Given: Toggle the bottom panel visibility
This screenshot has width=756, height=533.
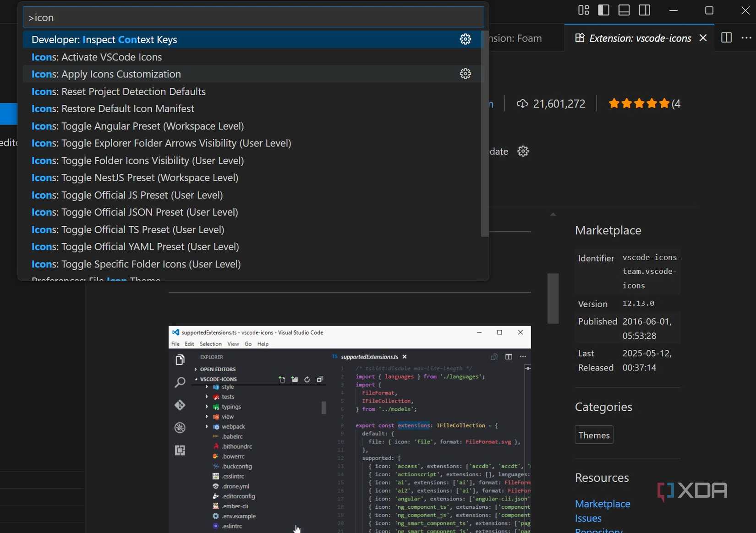Looking at the screenshot, I should coord(624,10).
